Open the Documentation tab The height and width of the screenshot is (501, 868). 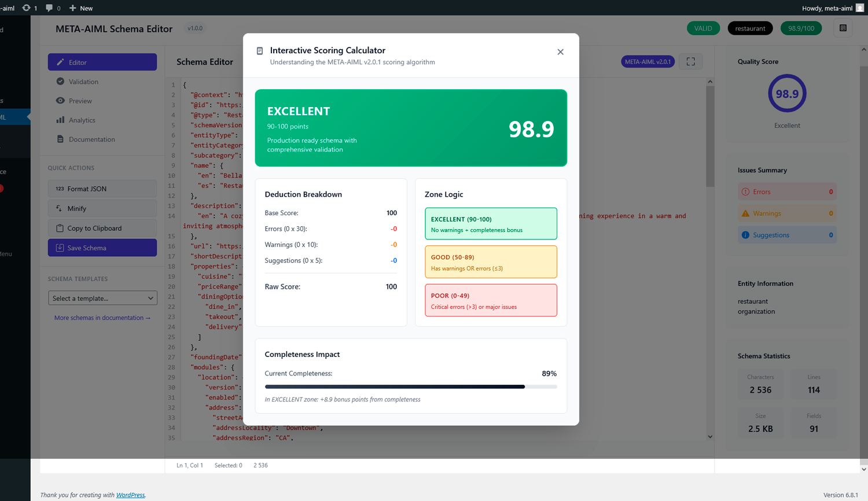[102, 139]
